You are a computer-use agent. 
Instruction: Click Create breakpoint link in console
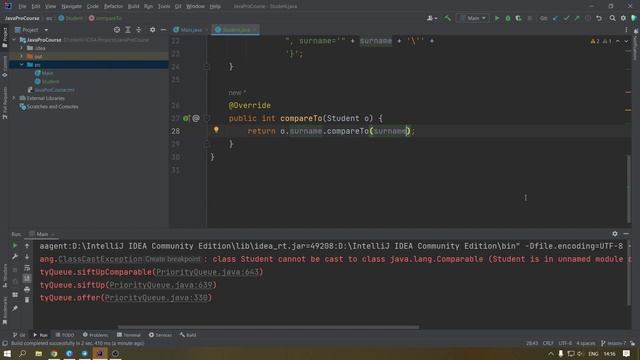pos(173,259)
